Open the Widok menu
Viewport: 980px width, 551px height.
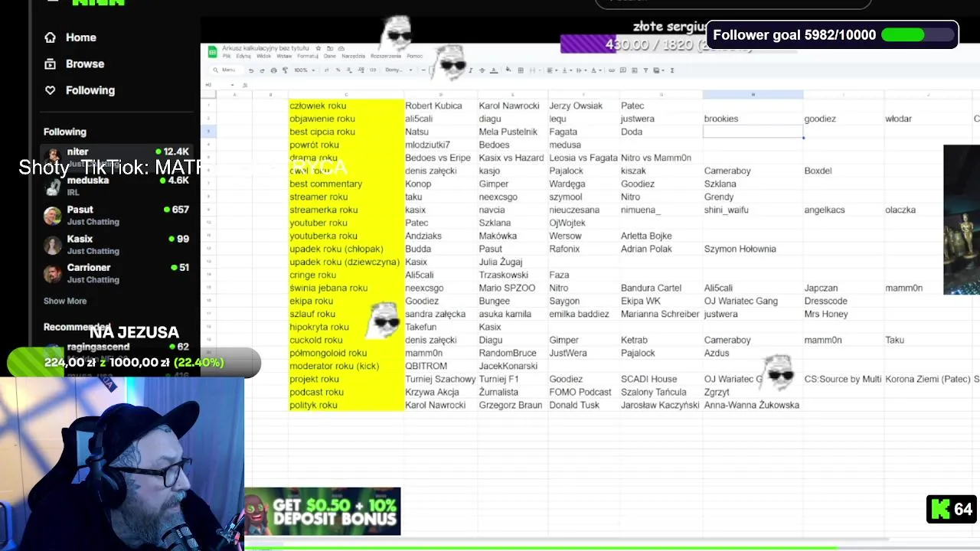[x=263, y=56]
